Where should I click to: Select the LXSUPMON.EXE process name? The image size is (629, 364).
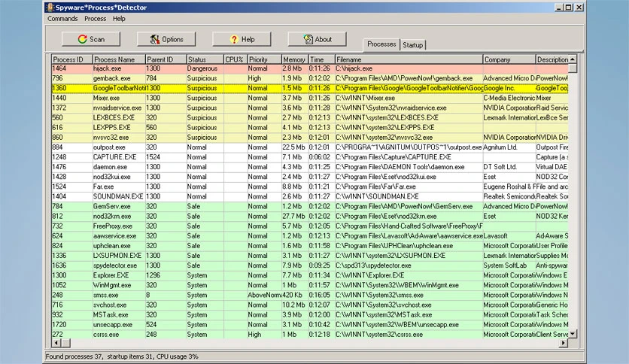tap(117, 256)
